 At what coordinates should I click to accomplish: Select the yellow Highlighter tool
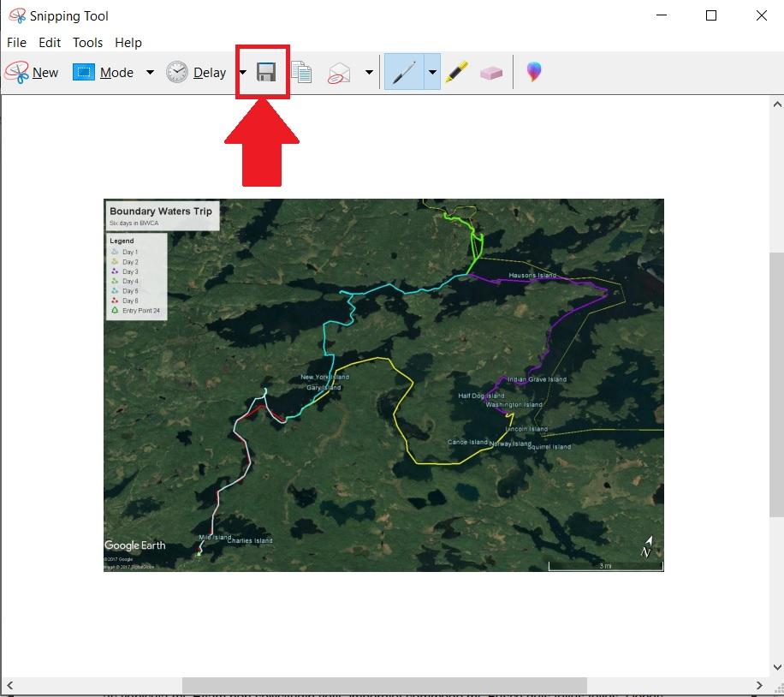coord(456,72)
